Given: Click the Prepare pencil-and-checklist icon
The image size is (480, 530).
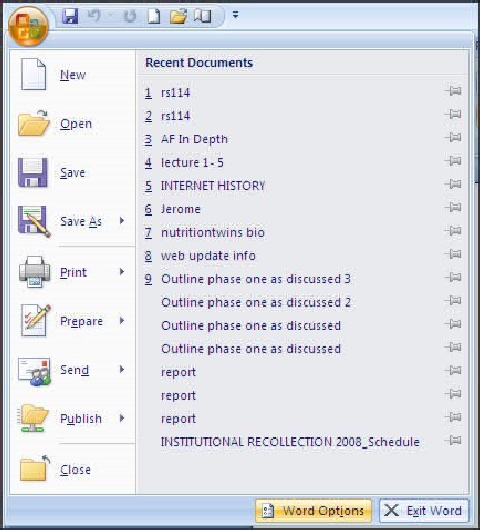Looking at the screenshot, I should point(35,320).
